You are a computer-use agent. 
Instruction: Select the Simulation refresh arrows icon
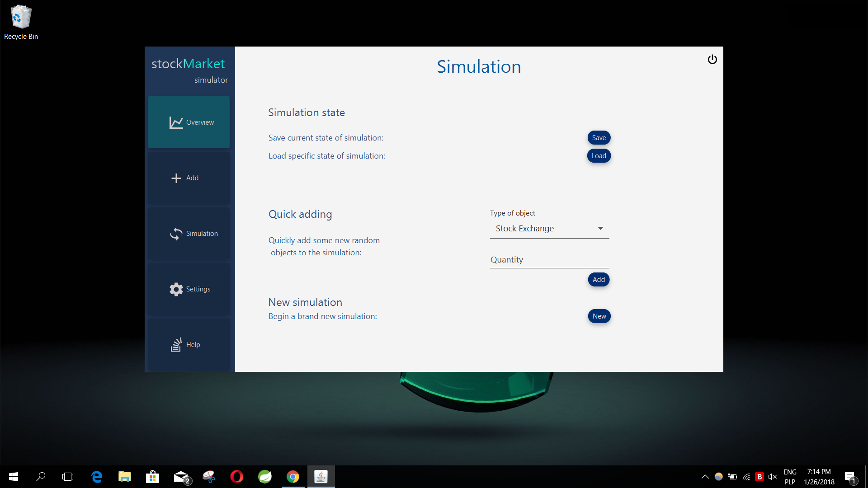point(176,234)
